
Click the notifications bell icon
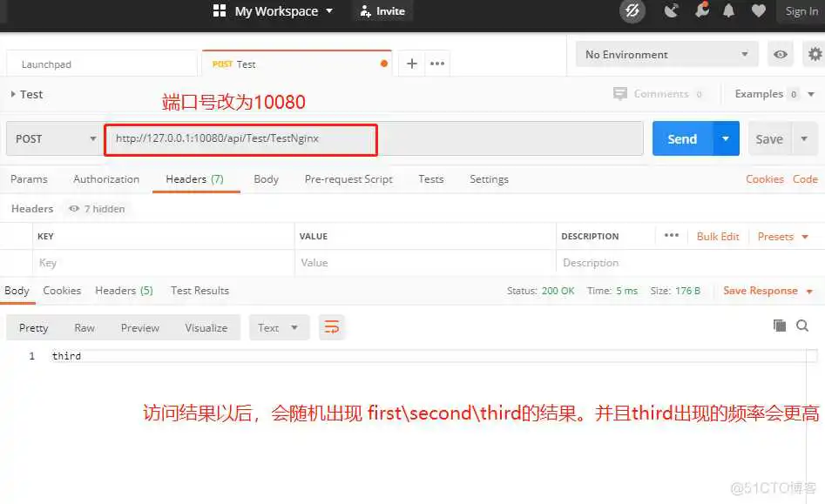coord(730,11)
